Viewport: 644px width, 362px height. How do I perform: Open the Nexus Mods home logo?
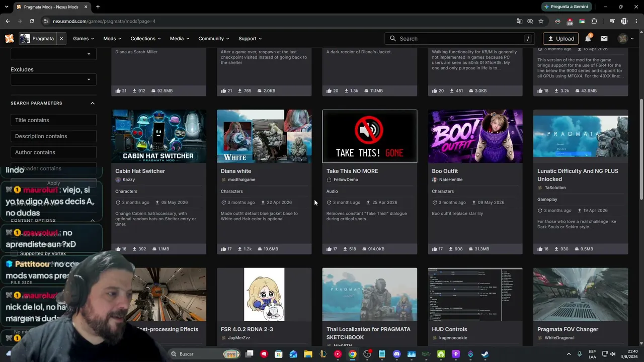(9, 39)
